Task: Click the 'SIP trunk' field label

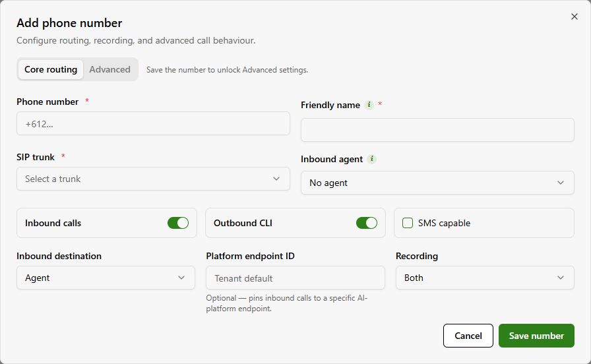Action: click(36, 157)
